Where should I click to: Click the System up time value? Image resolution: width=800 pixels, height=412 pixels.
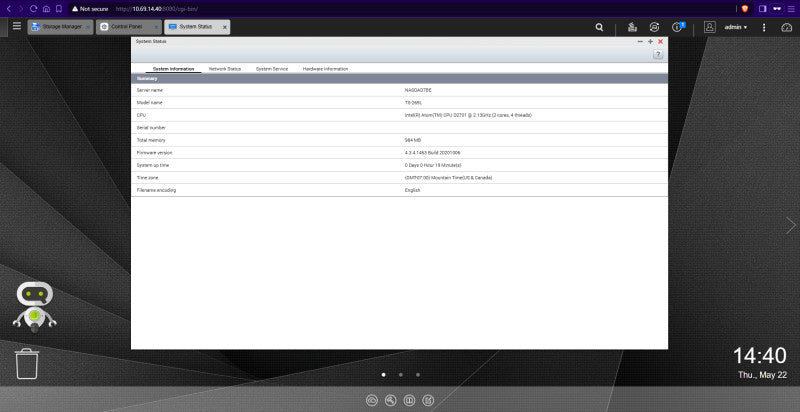pos(433,165)
